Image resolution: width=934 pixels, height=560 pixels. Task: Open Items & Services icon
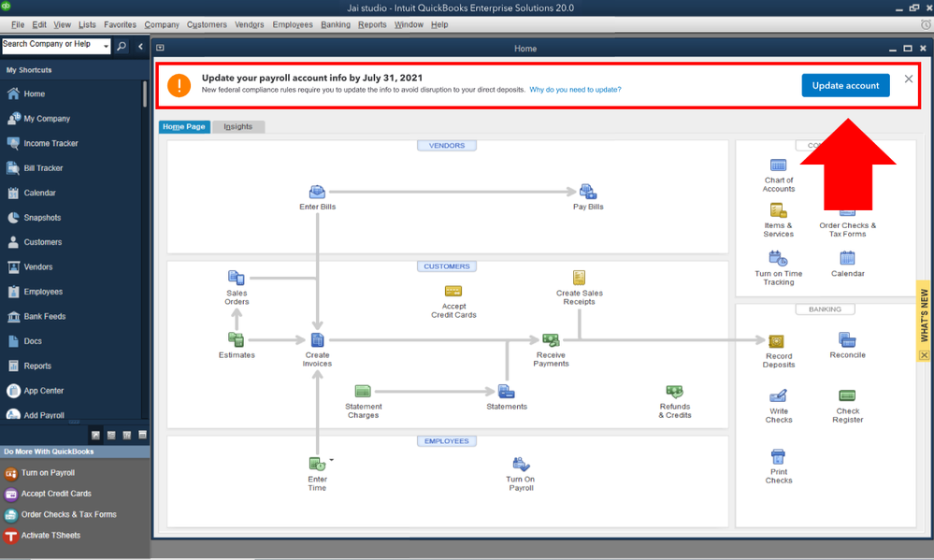(x=778, y=210)
